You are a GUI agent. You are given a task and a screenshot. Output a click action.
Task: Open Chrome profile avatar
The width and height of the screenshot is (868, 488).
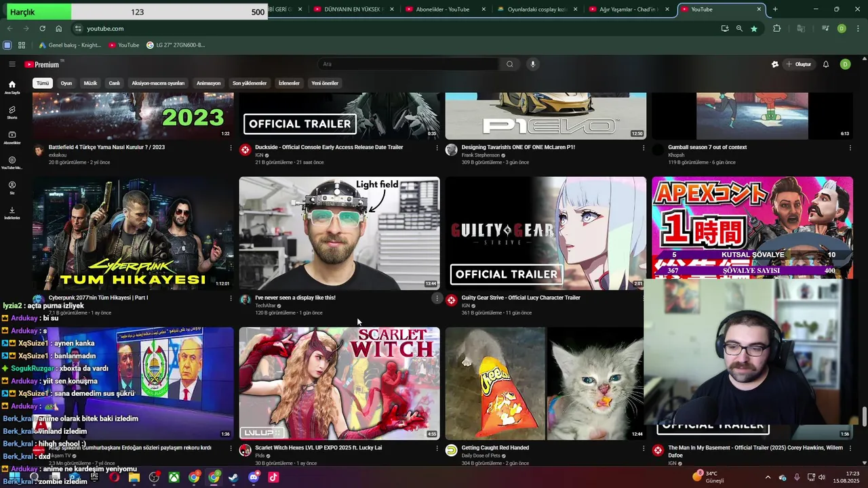point(842,28)
